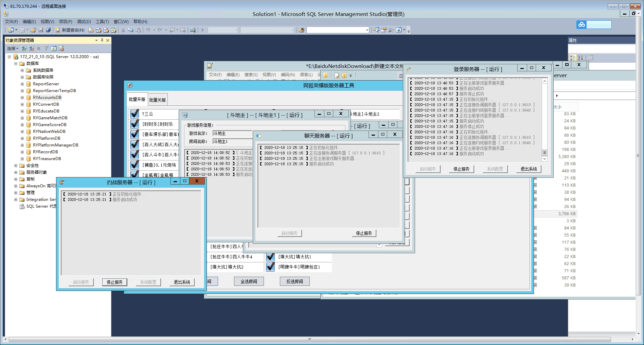The image size is (644, 345).
Task: Expand the RYAccountsDB database node
Action: [x=22, y=98]
